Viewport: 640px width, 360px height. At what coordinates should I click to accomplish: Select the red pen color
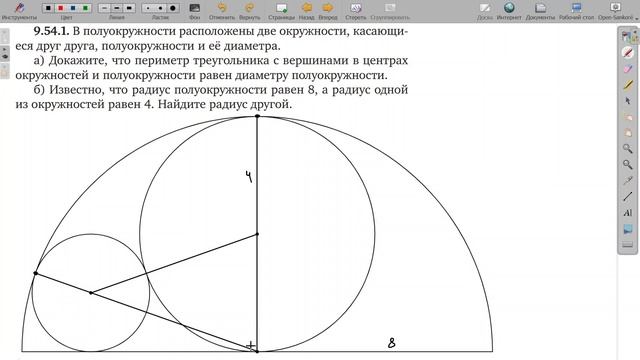(x=60, y=8)
